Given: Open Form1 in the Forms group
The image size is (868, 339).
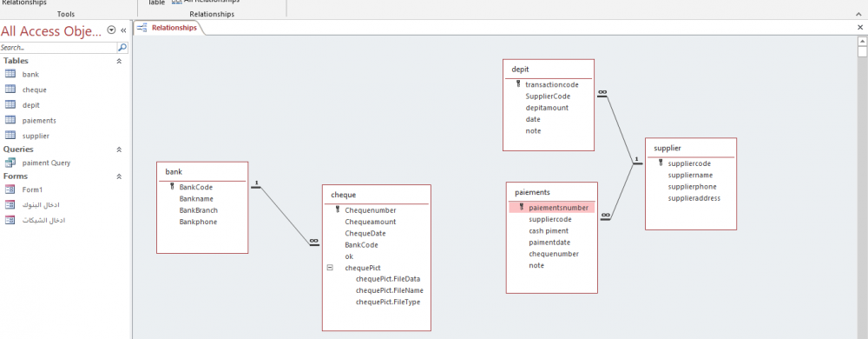Looking at the screenshot, I should [x=32, y=189].
